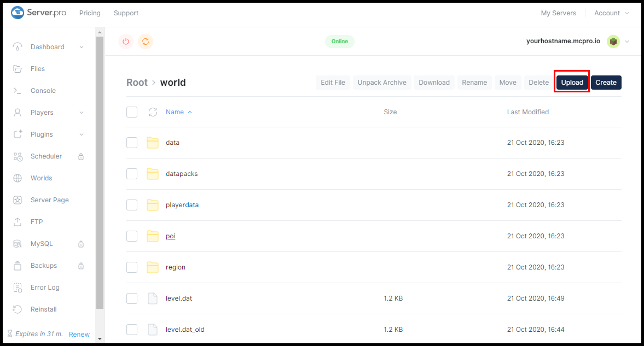Click the Backups icon in sidebar

(18, 266)
